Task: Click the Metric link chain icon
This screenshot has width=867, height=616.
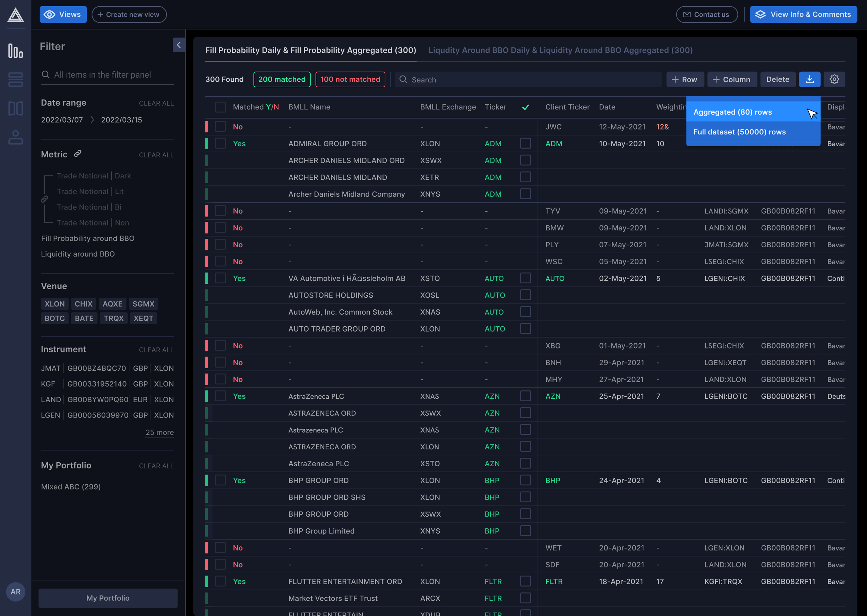Action: point(77,153)
